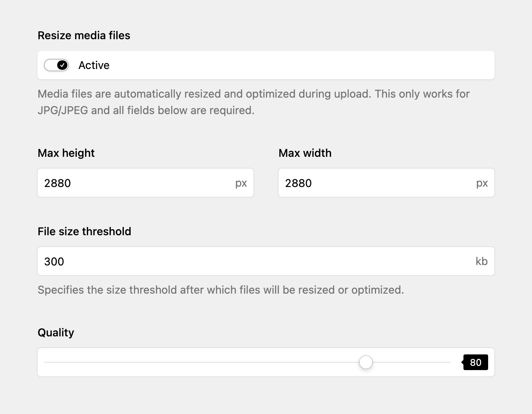Toggle the Active resize switch off
Viewport: 532px width, 414px height.
pos(56,65)
